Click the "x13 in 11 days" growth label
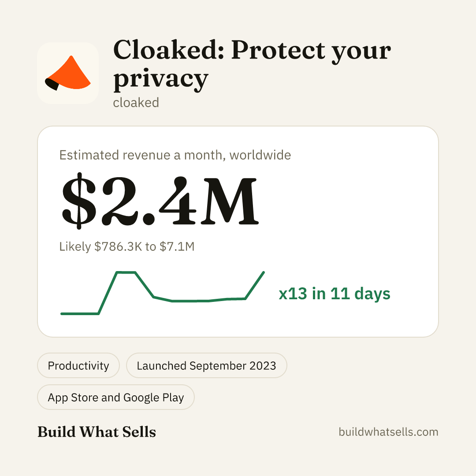 pyautogui.click(x=334, y=294)
